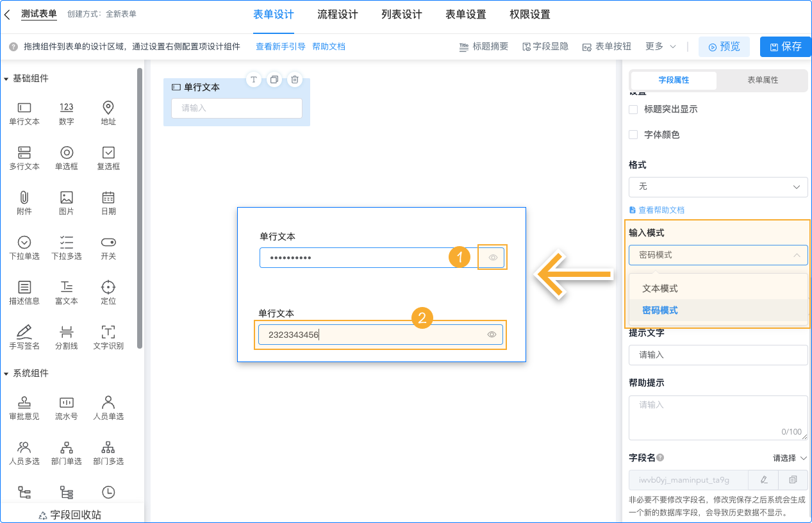Click the edit pencil beside 字段名
812x523 pixels.
[764, 479]
